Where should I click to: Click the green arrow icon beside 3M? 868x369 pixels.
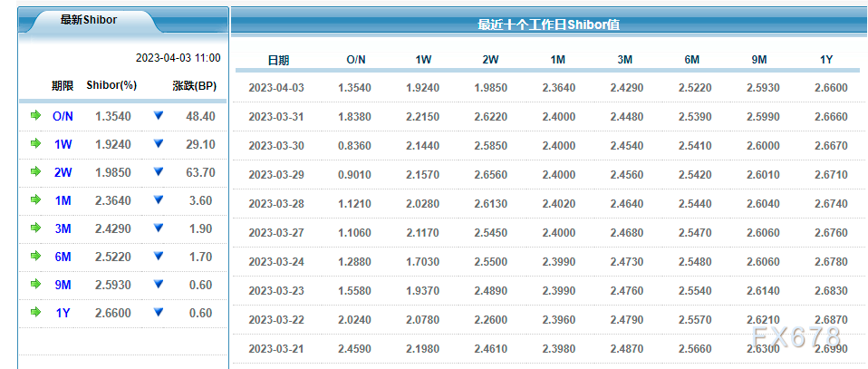[x=36, y=228]
